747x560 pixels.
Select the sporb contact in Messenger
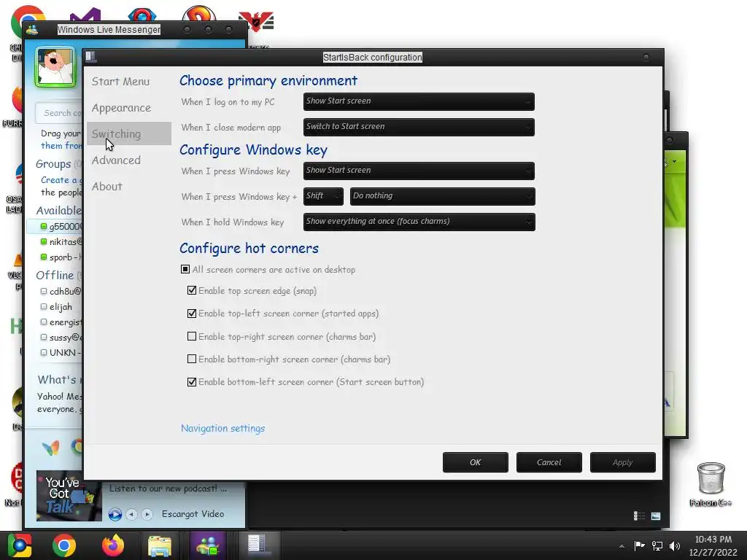61,257
